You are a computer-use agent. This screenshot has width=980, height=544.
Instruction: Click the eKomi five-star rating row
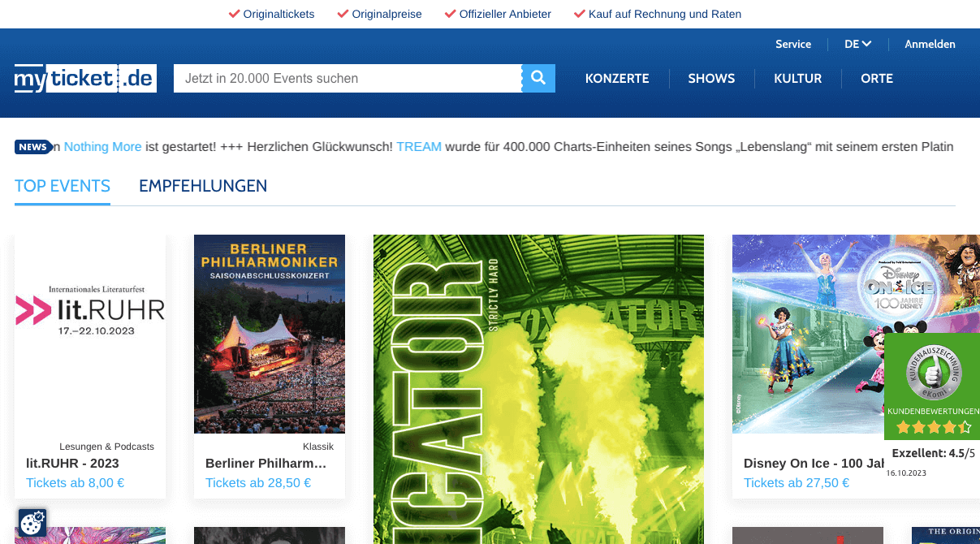coord(932,427)
